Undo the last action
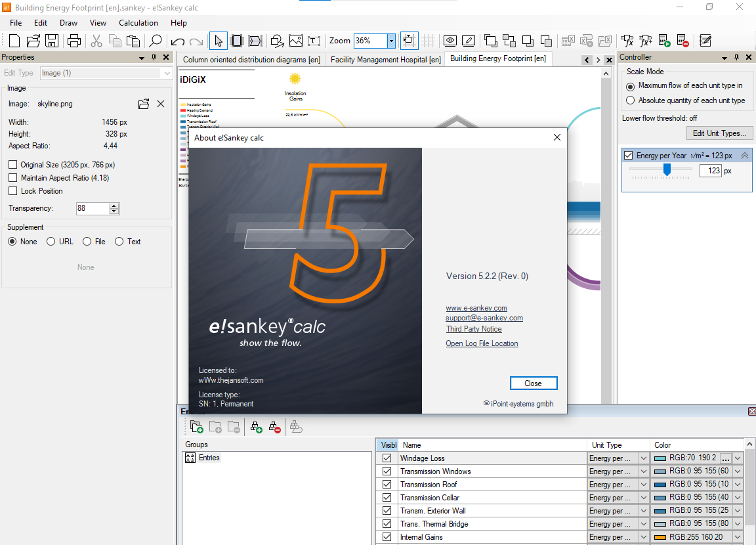 [178, 41]
